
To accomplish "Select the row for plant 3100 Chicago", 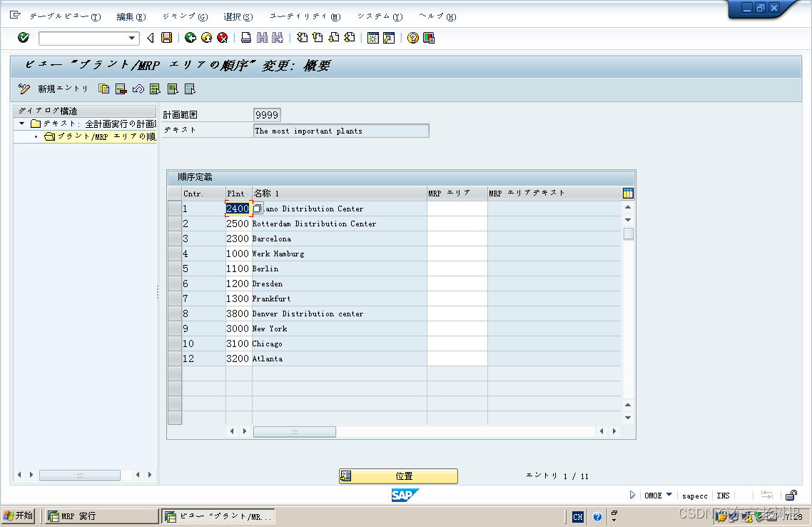I will click(x=175, y=343).
